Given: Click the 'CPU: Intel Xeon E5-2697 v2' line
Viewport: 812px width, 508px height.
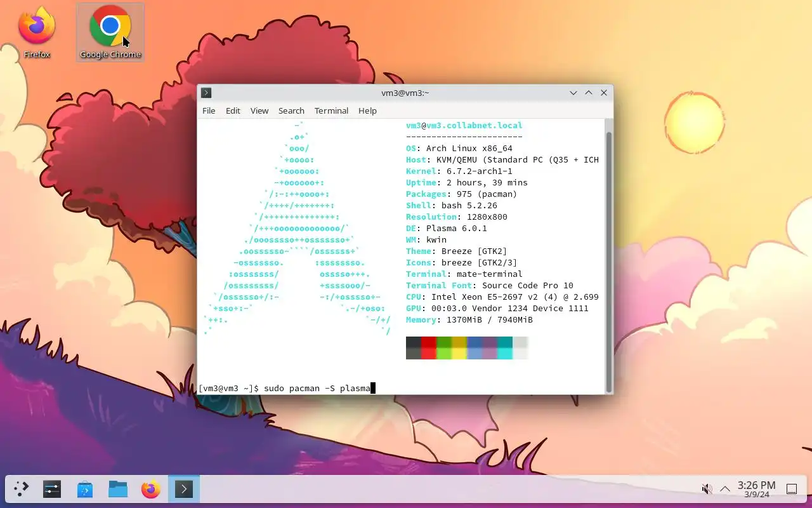Looking at the screenshot, I should coord(502,297).
